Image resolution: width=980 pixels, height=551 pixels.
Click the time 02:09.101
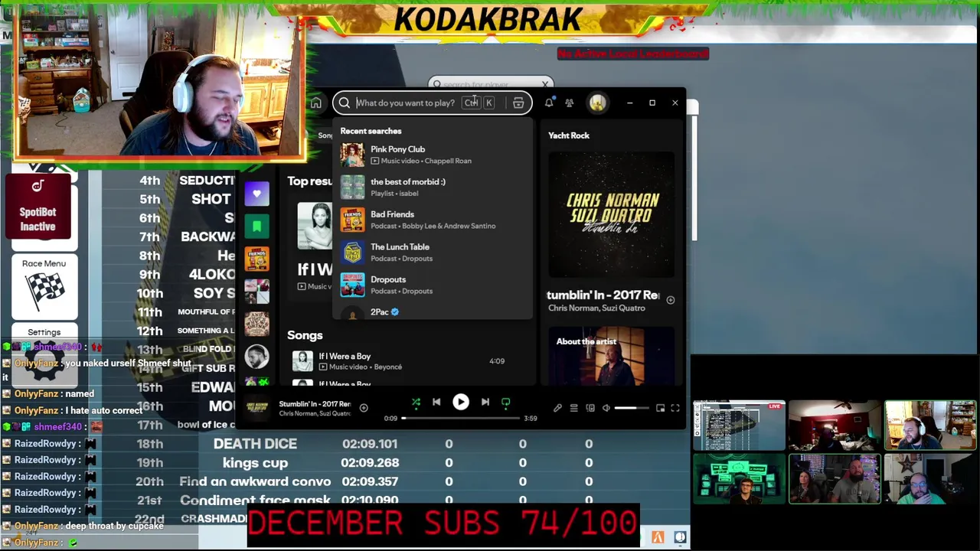click(x=370, y=444)
